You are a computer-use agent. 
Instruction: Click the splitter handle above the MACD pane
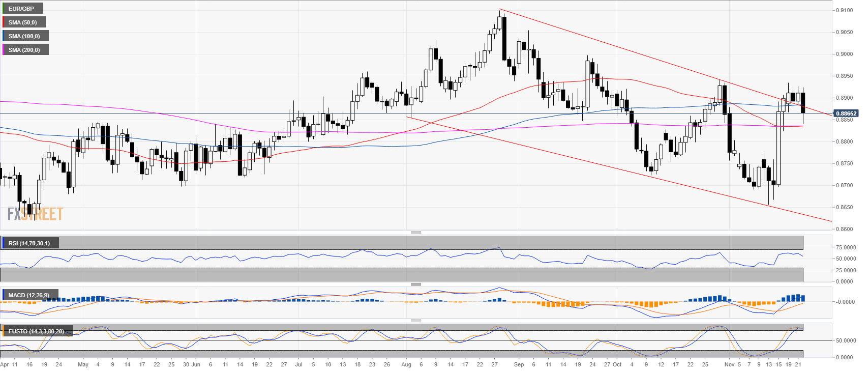[415, 284]
